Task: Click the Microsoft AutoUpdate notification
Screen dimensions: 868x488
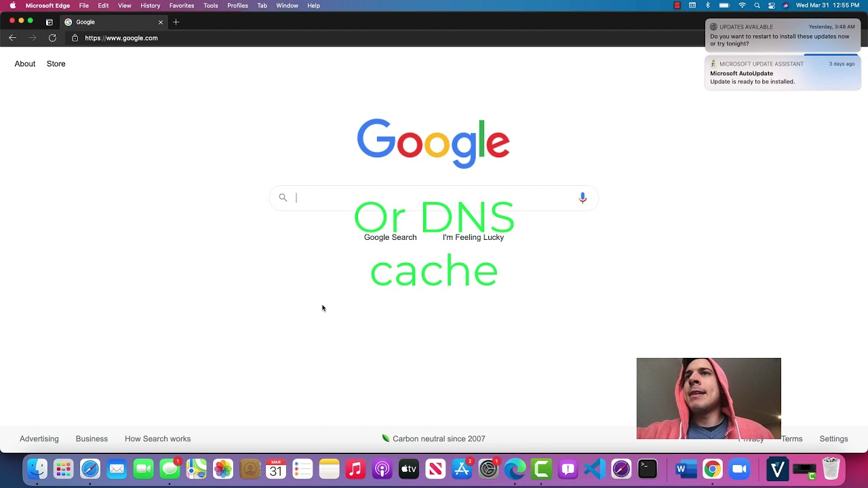Action: pyautogui.click(x=783, y=73)
